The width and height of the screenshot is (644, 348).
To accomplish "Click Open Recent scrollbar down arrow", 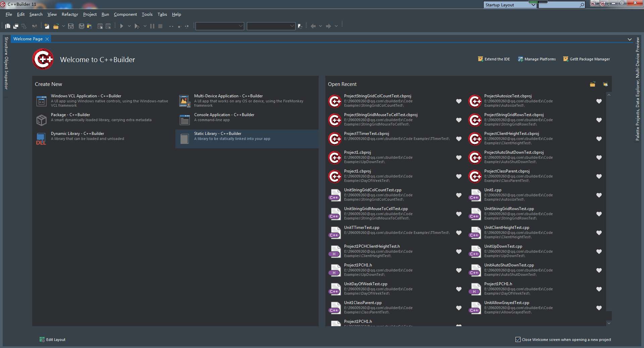I will 609,324.
